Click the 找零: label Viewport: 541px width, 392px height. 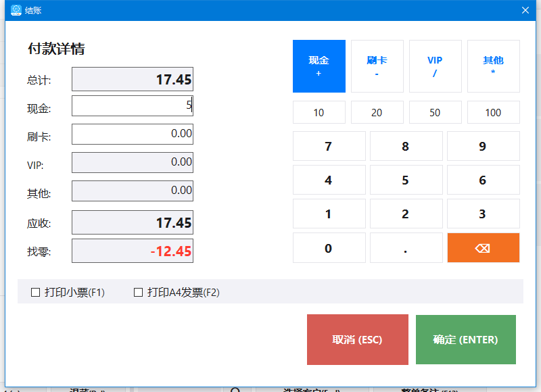tap(39, 251)
